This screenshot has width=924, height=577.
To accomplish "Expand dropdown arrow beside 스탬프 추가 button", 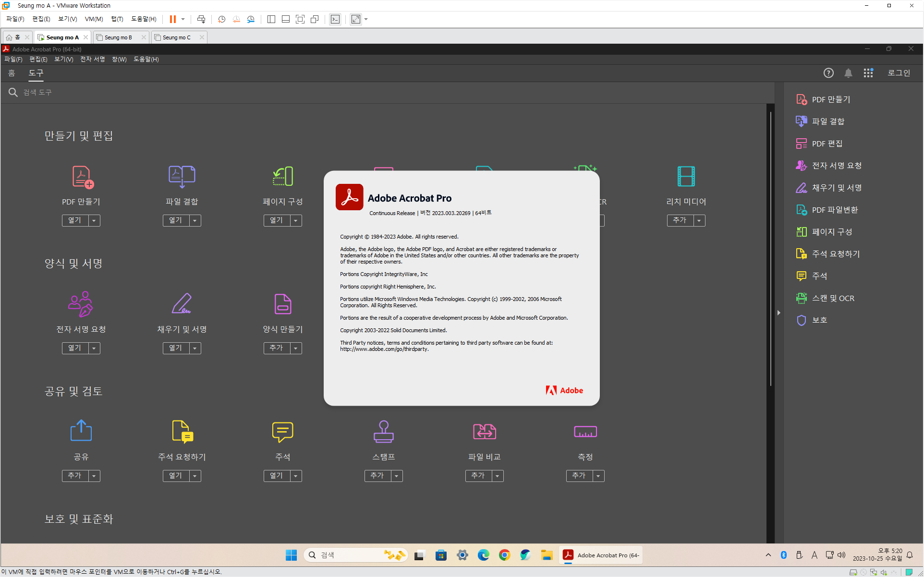I will tap(397, 476).
